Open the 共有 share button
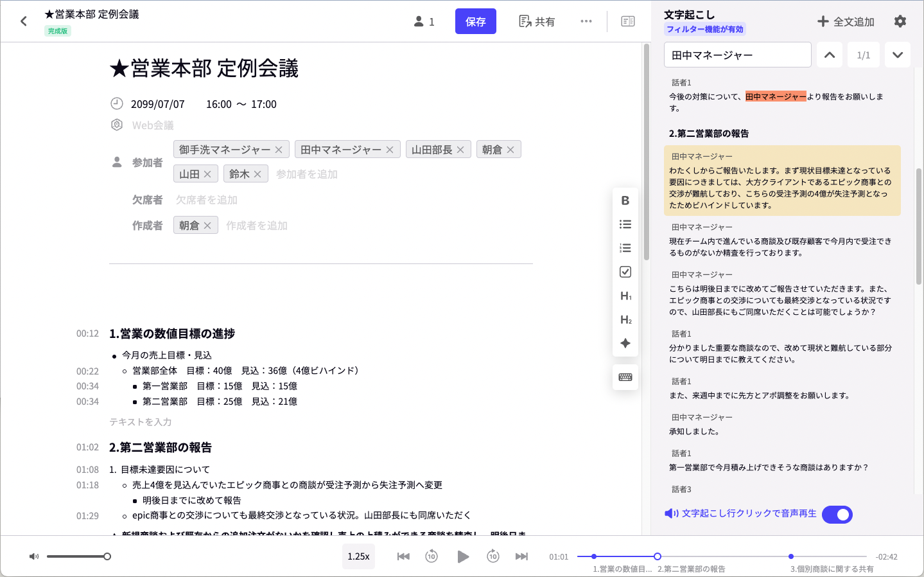The image size is (924, 577). pos(537,21)
